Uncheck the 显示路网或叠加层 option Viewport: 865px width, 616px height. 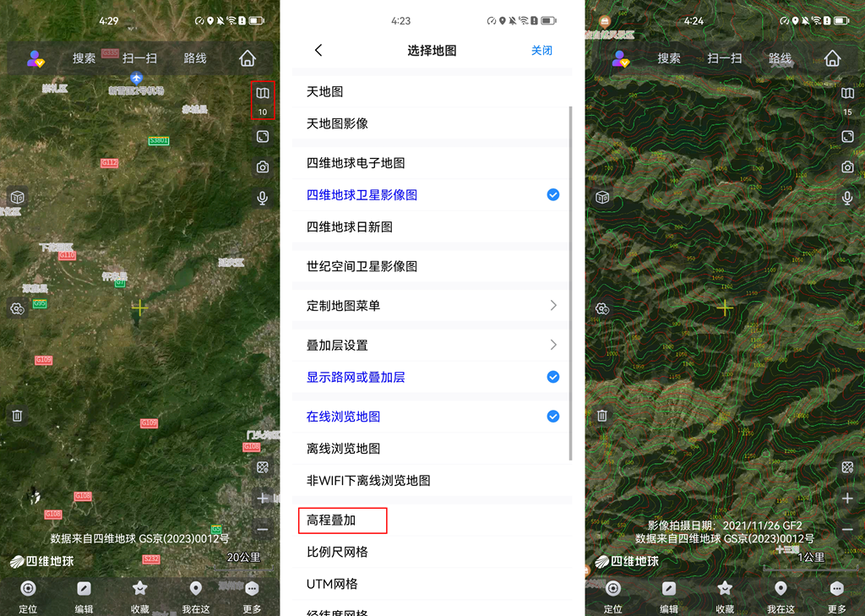pos(553,377)
